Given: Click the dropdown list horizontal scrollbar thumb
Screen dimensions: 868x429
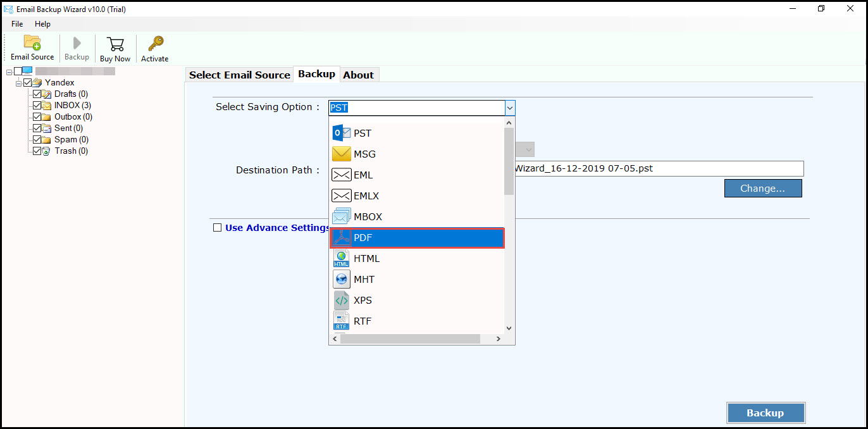Looking at the screenshot, I should [x=410, y=339].
